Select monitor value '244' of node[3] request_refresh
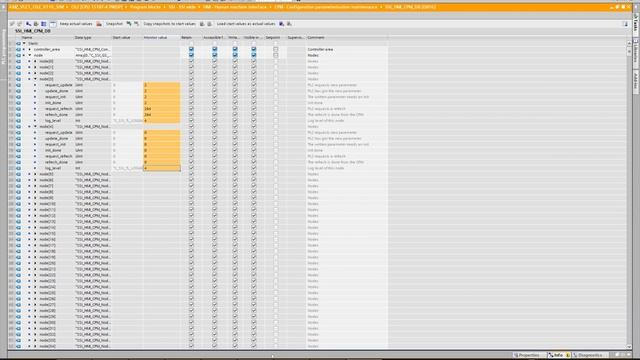 (x=162, y=109)
